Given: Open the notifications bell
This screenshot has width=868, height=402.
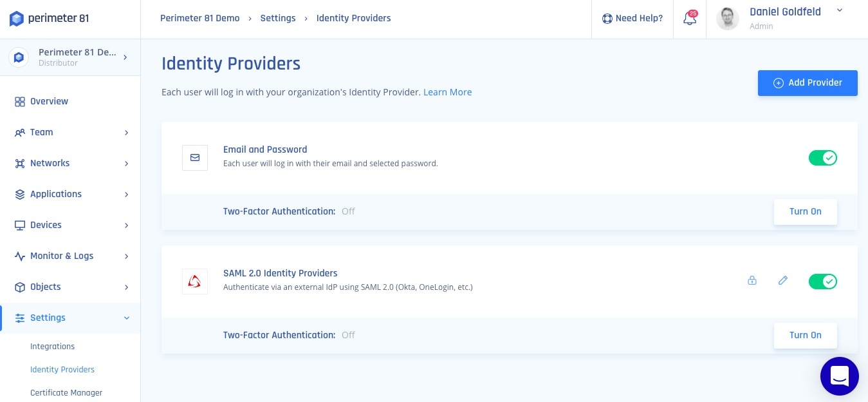Looking at the screenshot, I should (689, 19).
